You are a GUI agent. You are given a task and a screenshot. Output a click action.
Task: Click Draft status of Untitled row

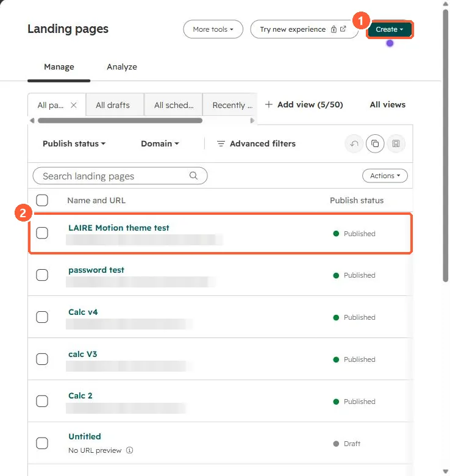pyautogui.click(x=346, y=444)
